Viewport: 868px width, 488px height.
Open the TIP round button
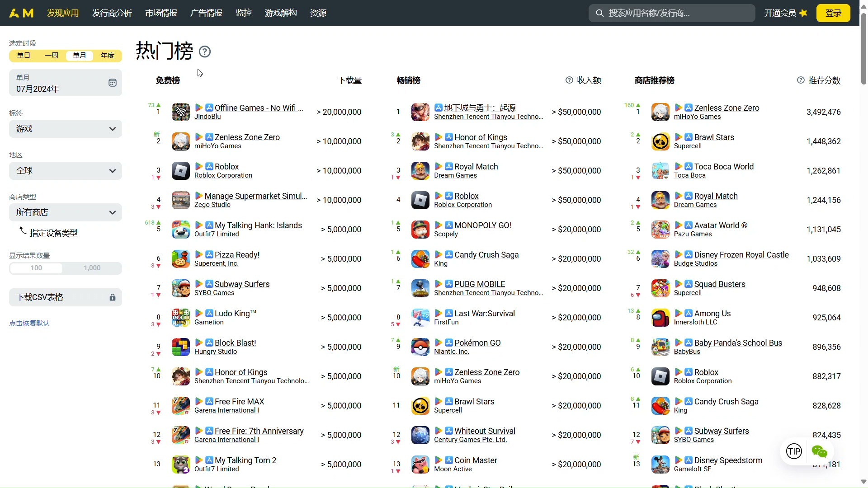794,451
